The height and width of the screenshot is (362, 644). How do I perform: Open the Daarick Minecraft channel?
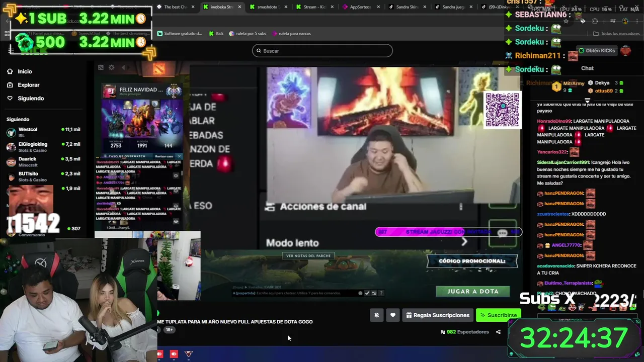(43, 161)
